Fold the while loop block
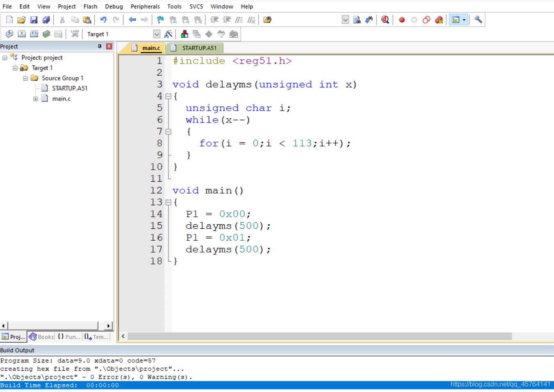Screen dimensions: 554x392 click(168, 132)
